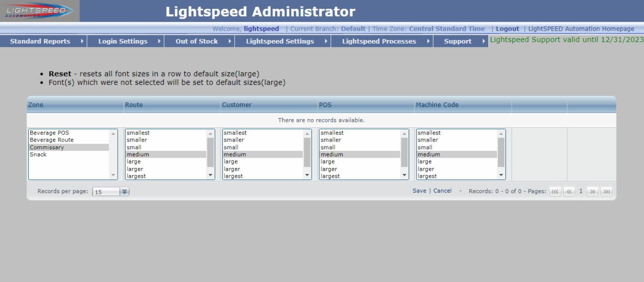Open the LightSPEED Automation Homepage link
The width and height of the screenshot is (644, 282).
[x=582, y=29]
